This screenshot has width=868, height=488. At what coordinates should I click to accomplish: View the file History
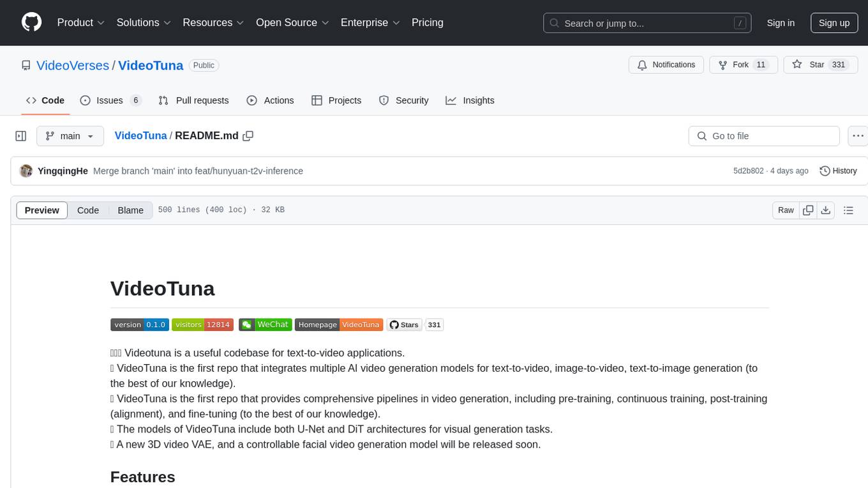click(x=838, y=171)
